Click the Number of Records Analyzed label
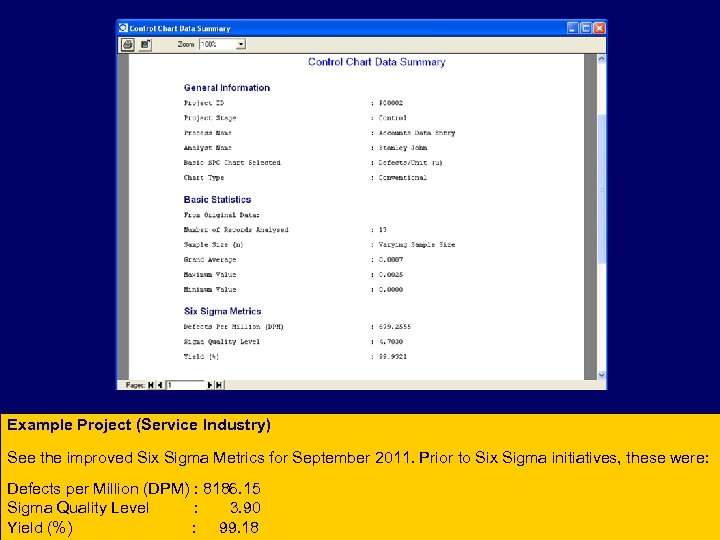This screenshot has width=720, height=540. (x=236, y=230)
